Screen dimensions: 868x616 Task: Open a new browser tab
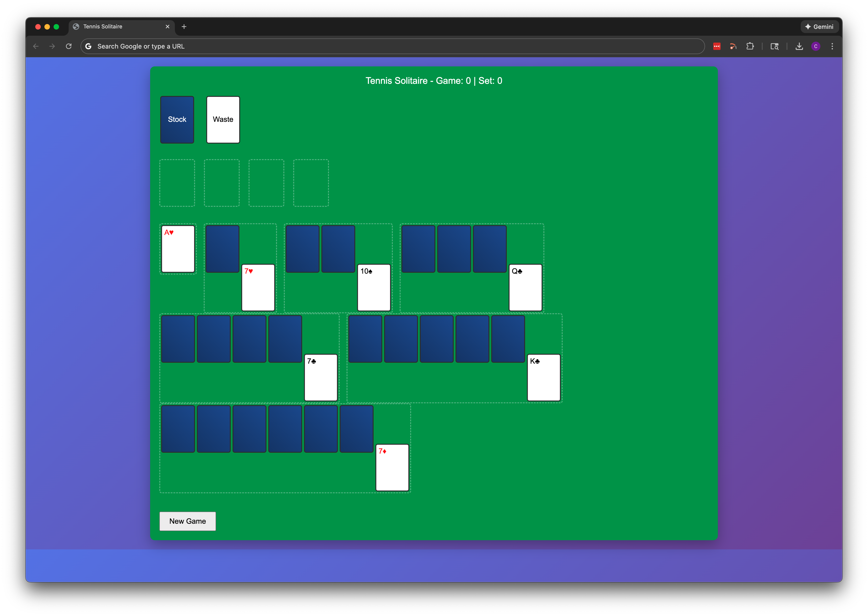pos(184,27)
